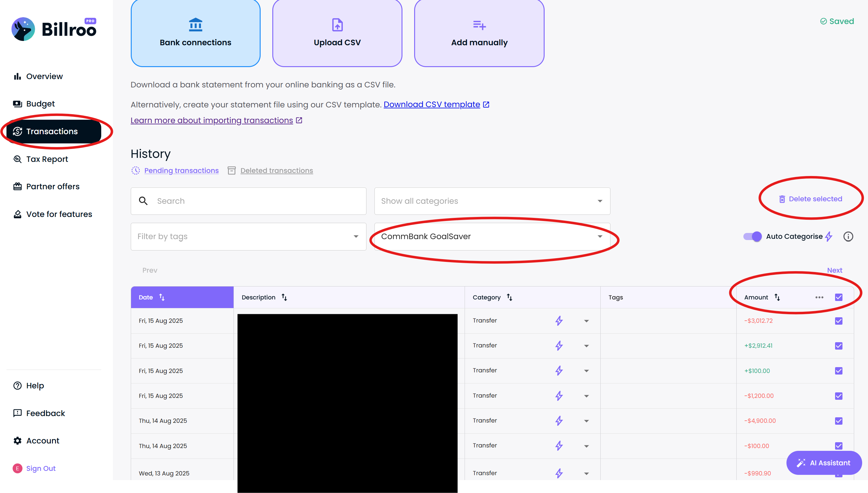Click the Account gear icon

[x=17, y=440]
